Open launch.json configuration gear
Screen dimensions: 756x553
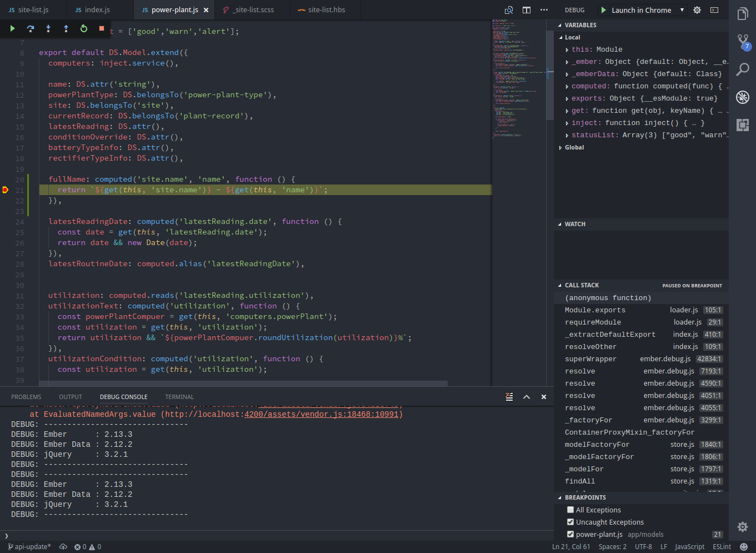pyautogui.click(x=697, y=10)
